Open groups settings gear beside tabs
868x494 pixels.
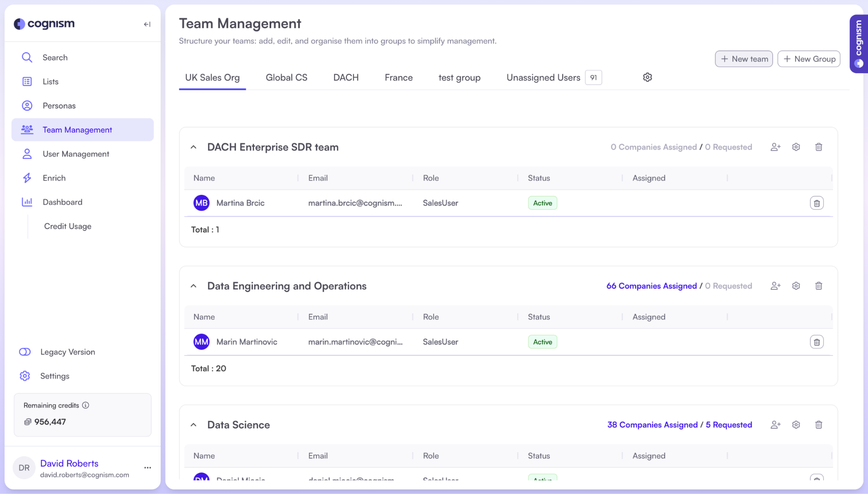pos(647,78)
